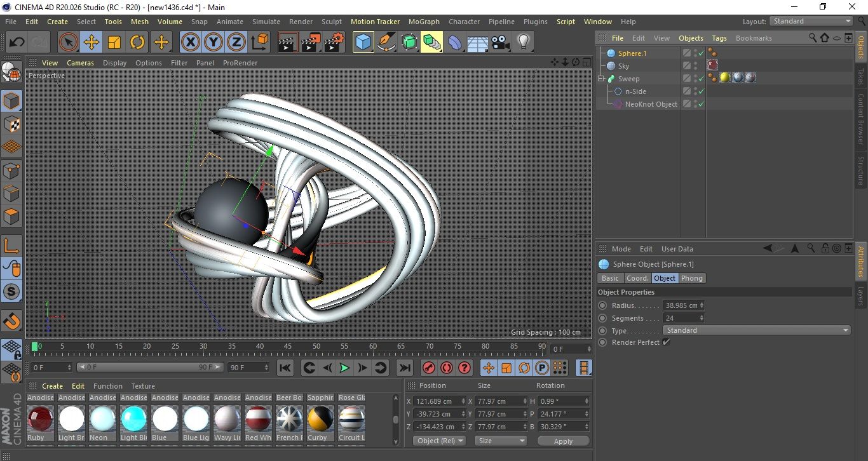Open the Type dropdown set to Standard
The image size is (868, 461).
tap(756, 330)
